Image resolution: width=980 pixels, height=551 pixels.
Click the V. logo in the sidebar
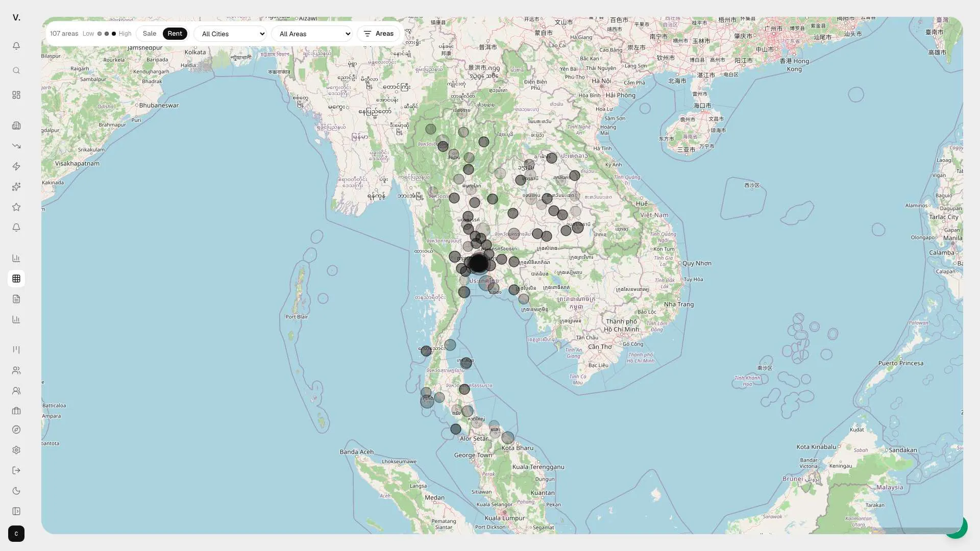pos(16,18)
